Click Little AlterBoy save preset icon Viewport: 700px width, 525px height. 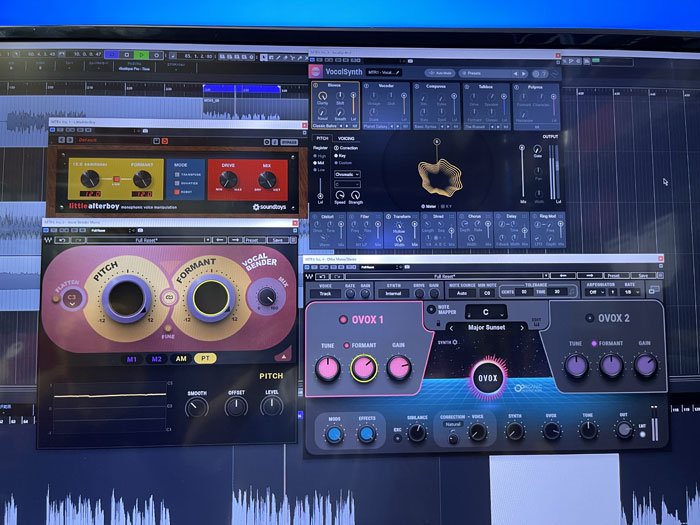(x=156, y=141)
